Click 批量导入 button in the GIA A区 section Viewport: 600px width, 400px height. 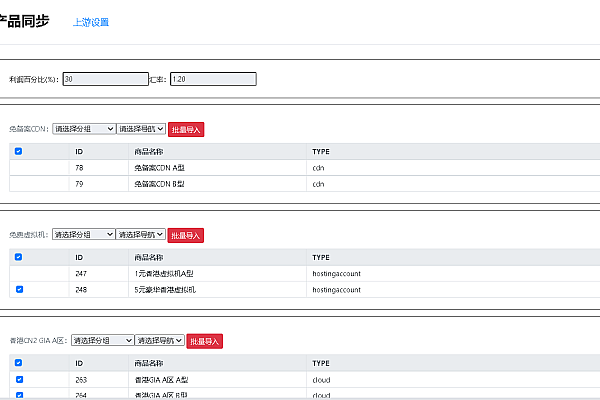(x=205, y=341)
